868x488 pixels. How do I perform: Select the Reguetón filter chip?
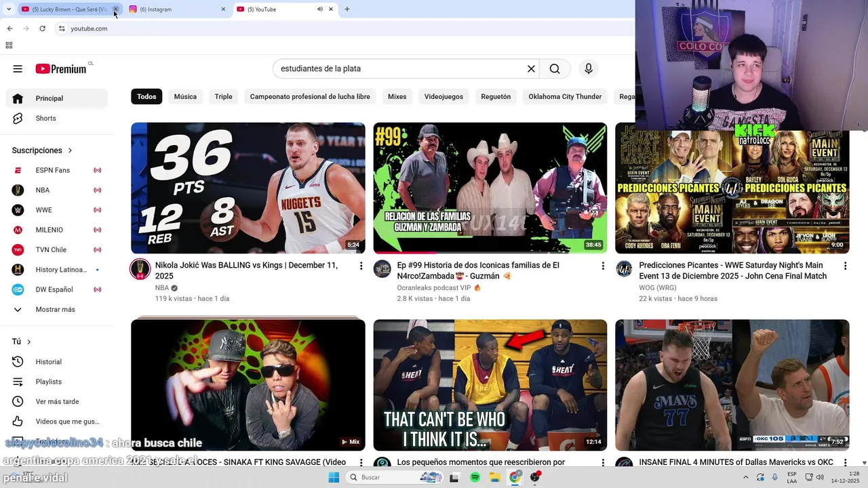pyautogui.click(x=496, y=96)
